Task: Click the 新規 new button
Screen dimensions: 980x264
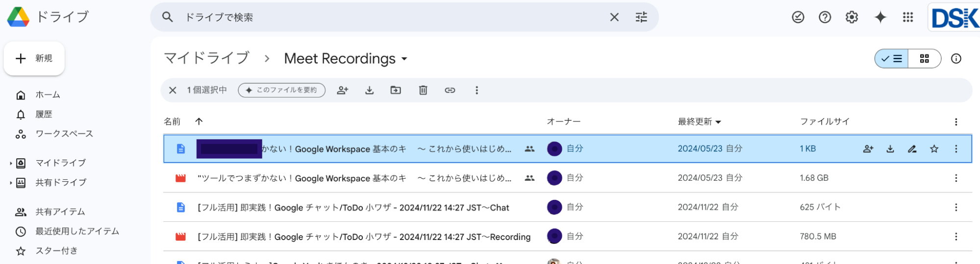Action: coord(34,58)
